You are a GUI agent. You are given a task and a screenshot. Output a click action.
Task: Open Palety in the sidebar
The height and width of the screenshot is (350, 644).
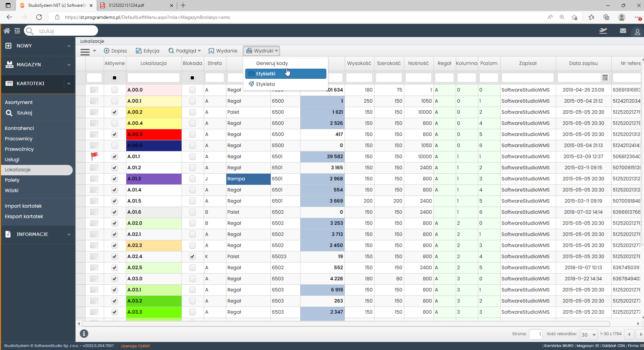(12, 180)
